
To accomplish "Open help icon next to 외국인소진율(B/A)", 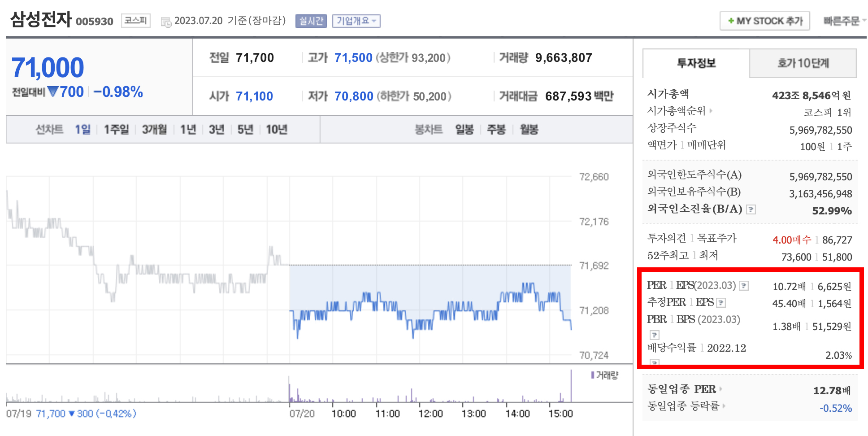I will pyautogui.click(x=751, y=209).
